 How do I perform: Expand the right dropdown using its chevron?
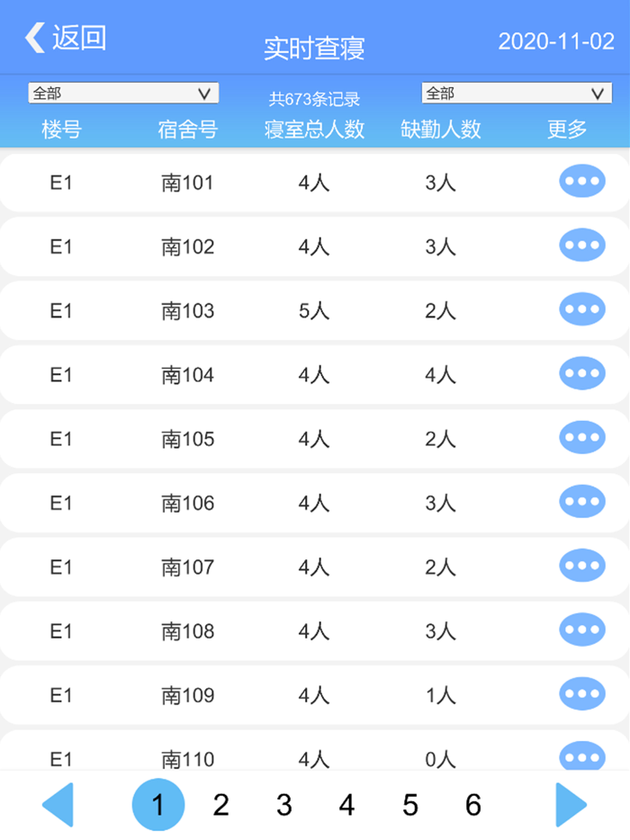(597, 93)
